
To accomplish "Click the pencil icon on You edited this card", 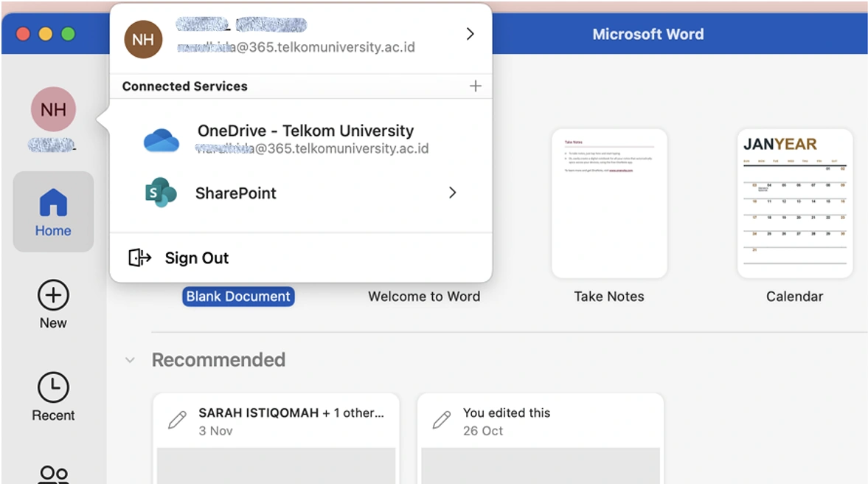I will pyautogui.click(x=440, y=419).
